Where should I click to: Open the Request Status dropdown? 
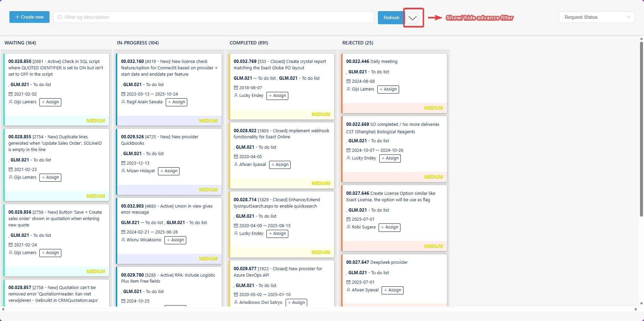[x=596, y=17]
